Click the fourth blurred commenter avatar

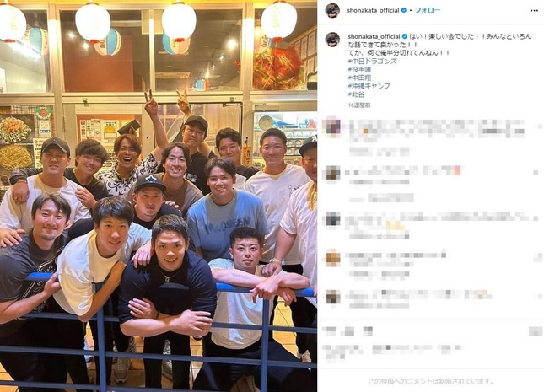click(x=332, y=259)
